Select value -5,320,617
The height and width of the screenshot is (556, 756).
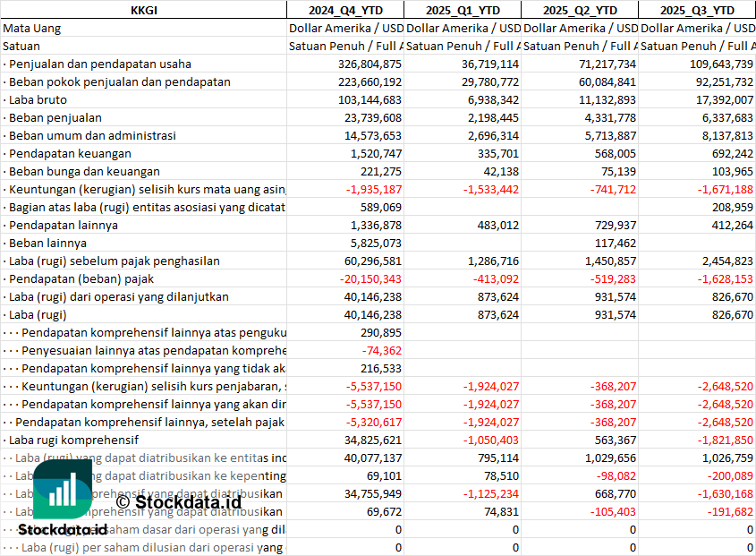374,421
